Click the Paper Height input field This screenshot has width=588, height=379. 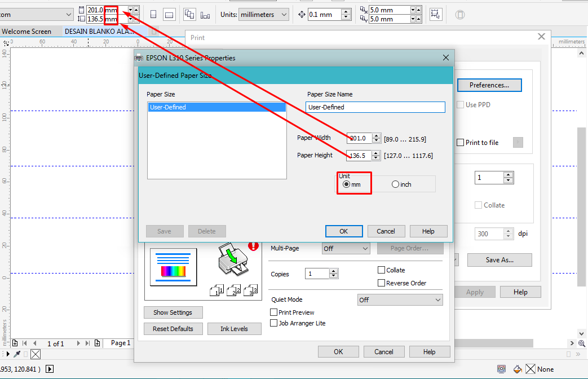click(359, 155)
